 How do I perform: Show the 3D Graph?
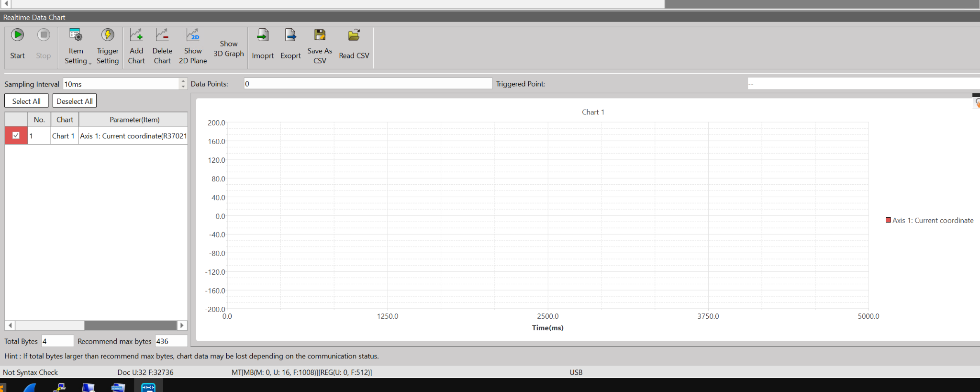229,48
